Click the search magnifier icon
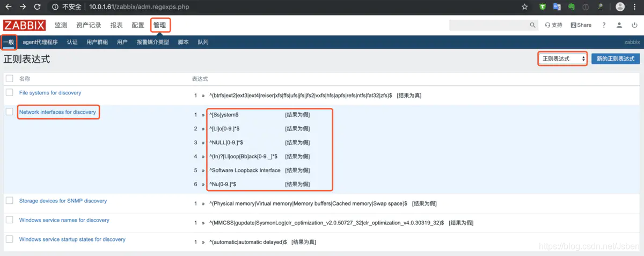This screenshot has height=256, width=644. point(533,25)
